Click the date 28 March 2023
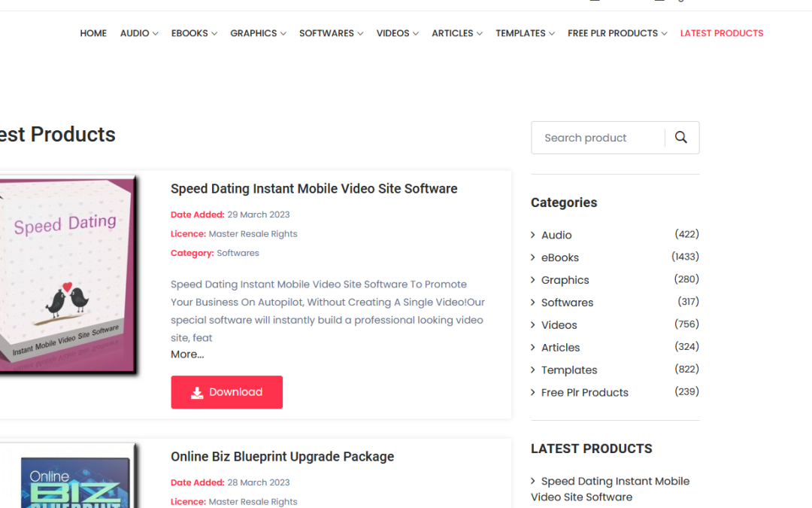812x508 pixels. [259, 482]
